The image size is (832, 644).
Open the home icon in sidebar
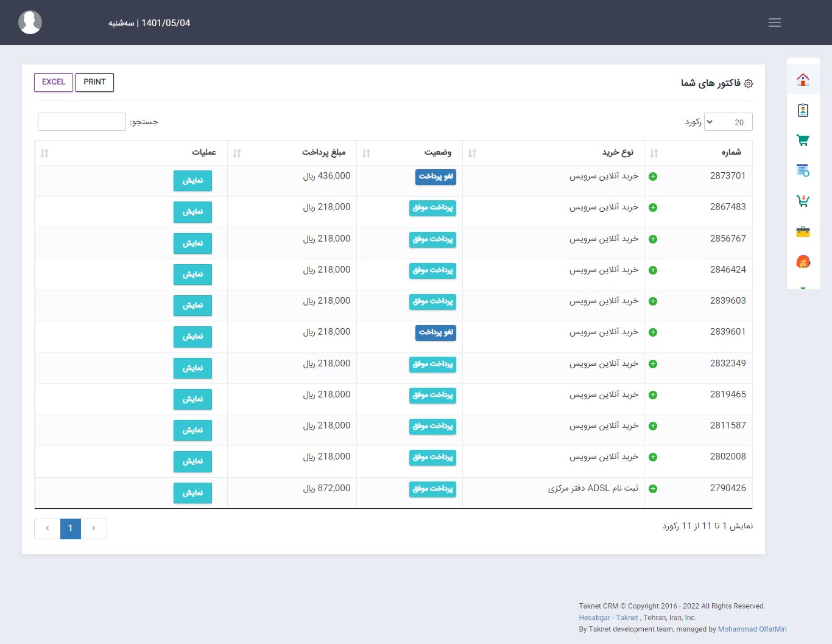(x=803, y=80)
